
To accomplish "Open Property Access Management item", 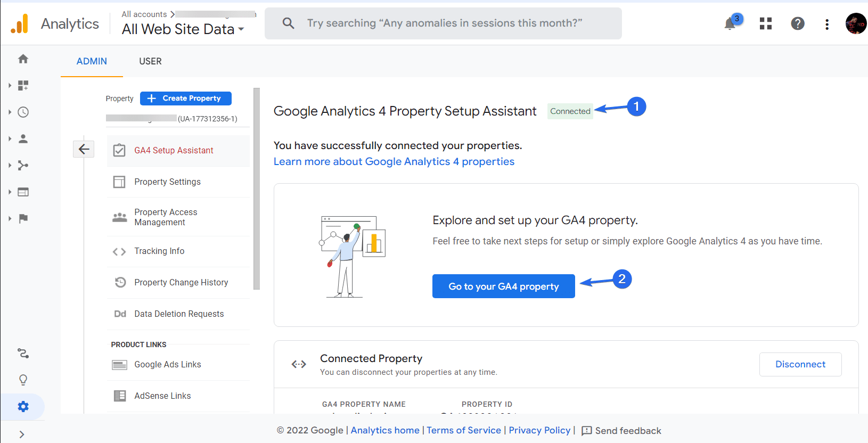I will coord(178,217).
